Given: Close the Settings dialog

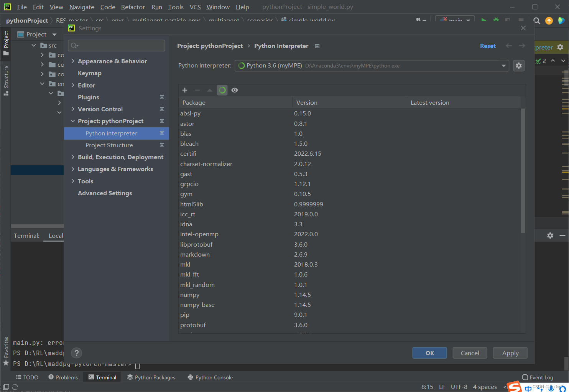Looking at the screenshot, I should [x=523, y=28].
